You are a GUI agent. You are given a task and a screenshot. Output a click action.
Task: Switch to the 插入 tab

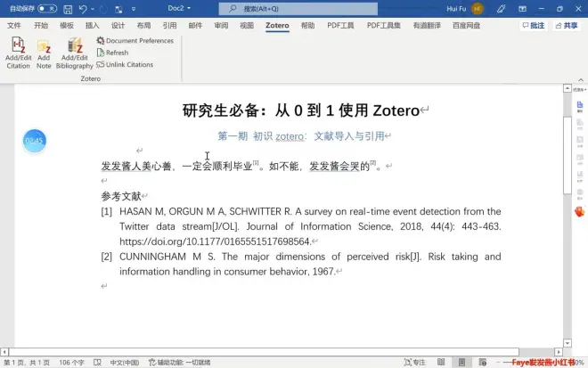point(93,26)
